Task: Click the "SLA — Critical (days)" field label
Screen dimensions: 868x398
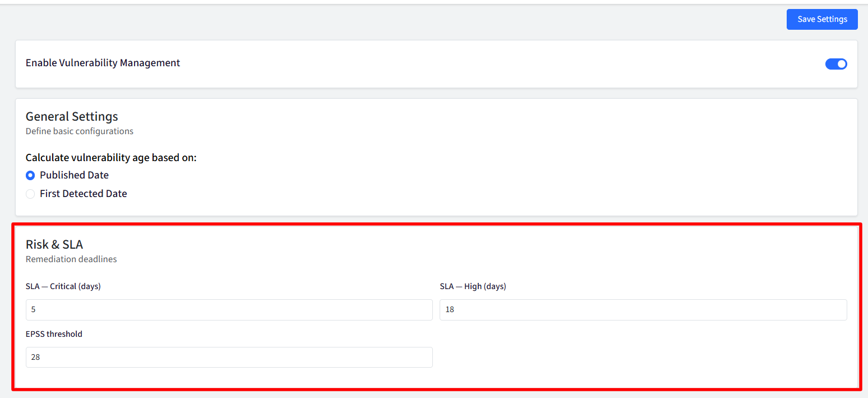Action: click(x=63, y=286)
